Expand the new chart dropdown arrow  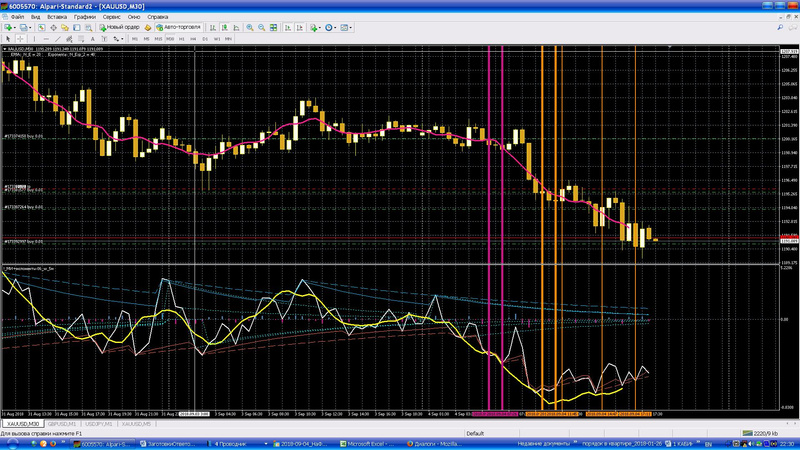click(x=17, y=28)
